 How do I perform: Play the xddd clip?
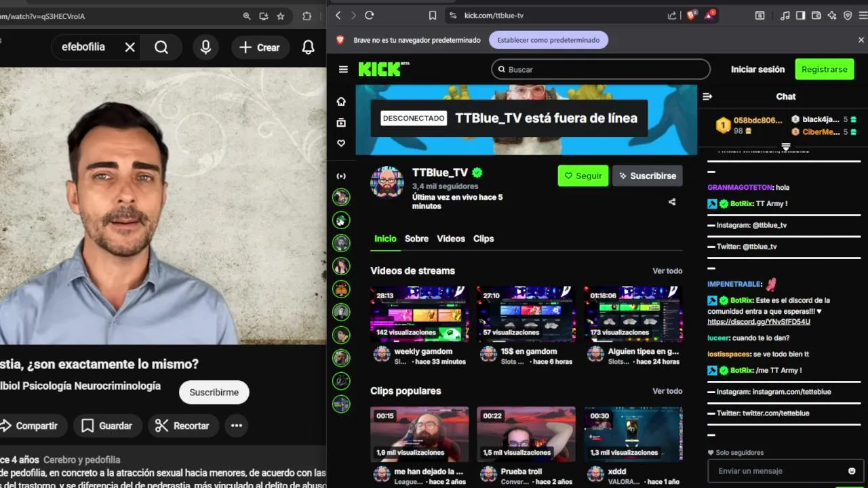tap(633, 434)
